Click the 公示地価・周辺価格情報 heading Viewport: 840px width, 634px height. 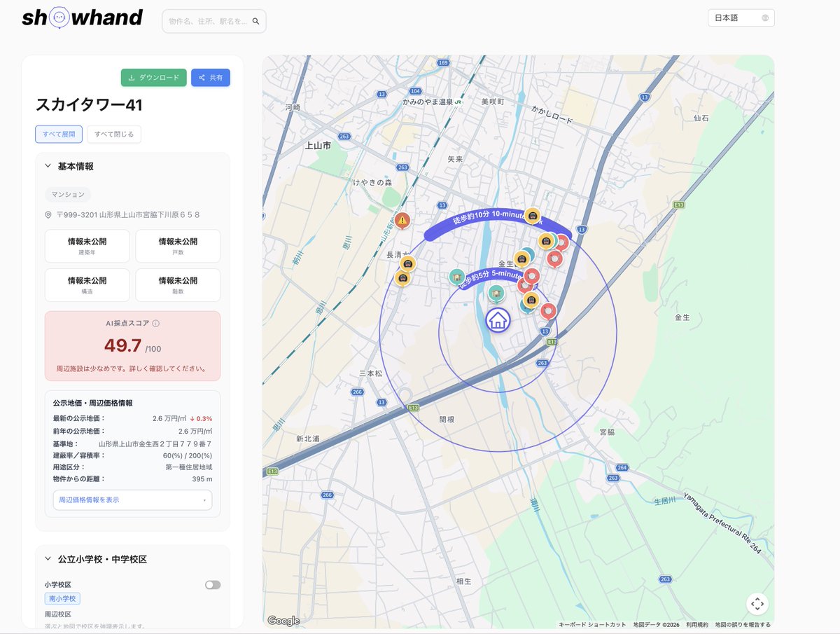(92, 404)
